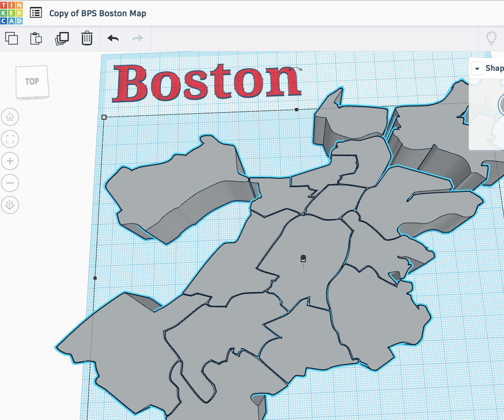Select the Duplicate and repeat icon

coord(62,38)
